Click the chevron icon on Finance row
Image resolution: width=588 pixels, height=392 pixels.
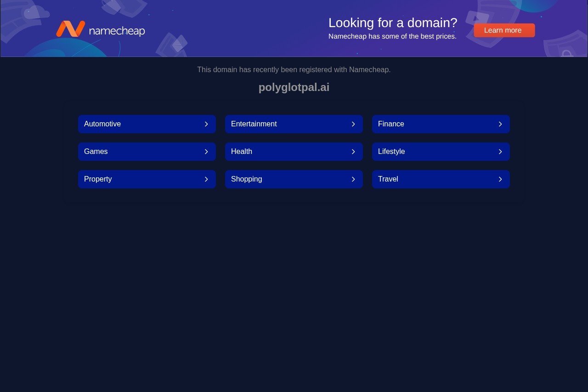[500, 124]
